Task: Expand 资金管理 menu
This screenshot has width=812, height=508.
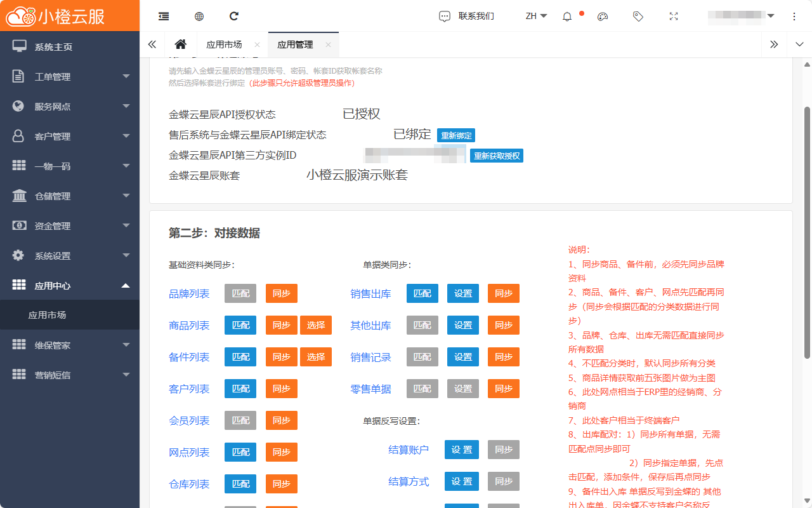Action: pos(70,225)
